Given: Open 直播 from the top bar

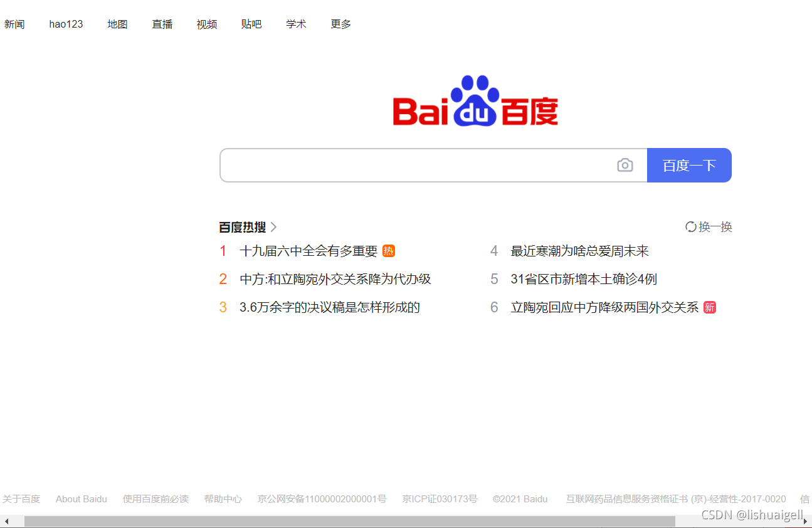Looking at the screenshot, I should [x=162, y=24].
